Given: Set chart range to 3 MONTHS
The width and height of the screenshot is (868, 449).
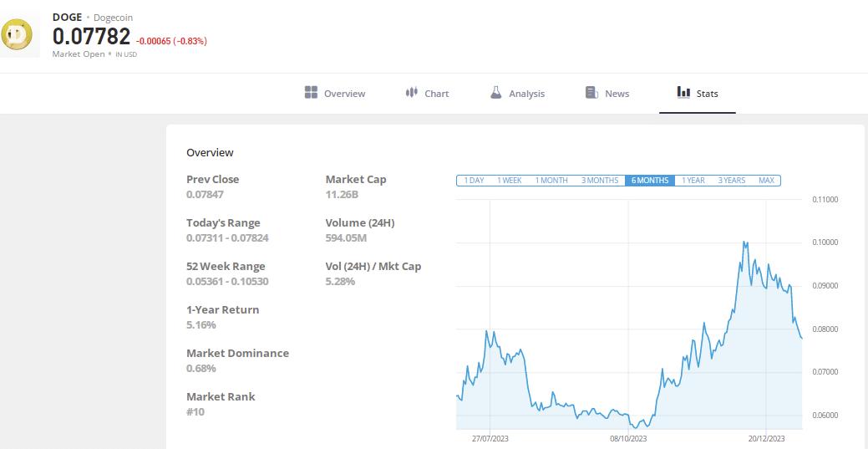Looking at the screenshot, I should point(600,180).
